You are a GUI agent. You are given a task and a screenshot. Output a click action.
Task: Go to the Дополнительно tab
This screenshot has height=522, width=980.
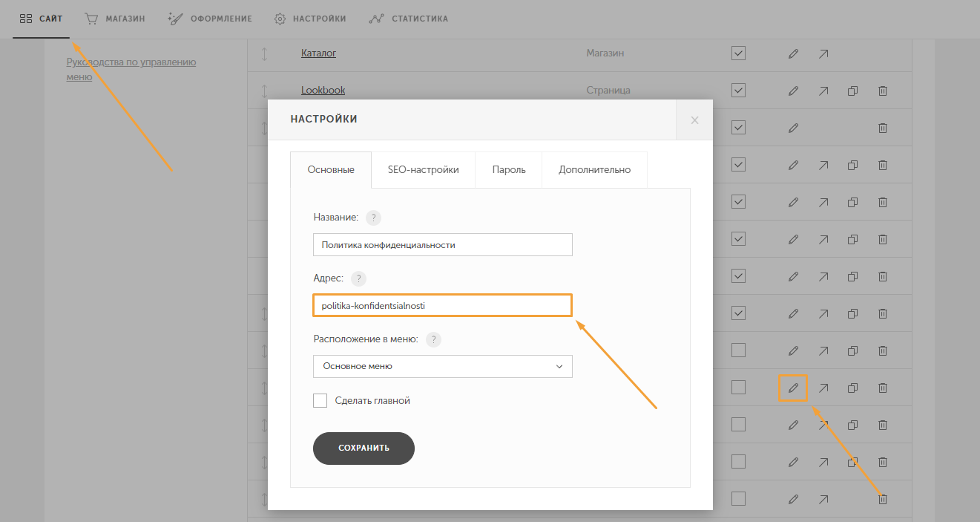(x=594, y=170)
